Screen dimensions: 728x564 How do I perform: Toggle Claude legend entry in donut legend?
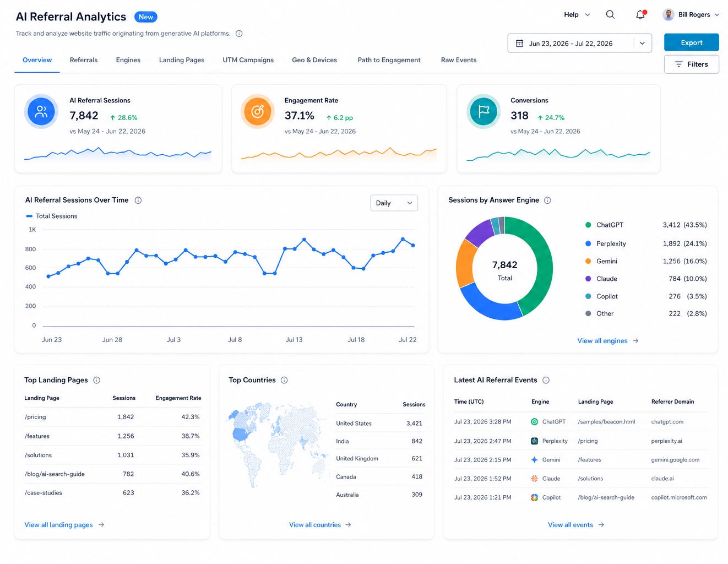coord(601,279)
